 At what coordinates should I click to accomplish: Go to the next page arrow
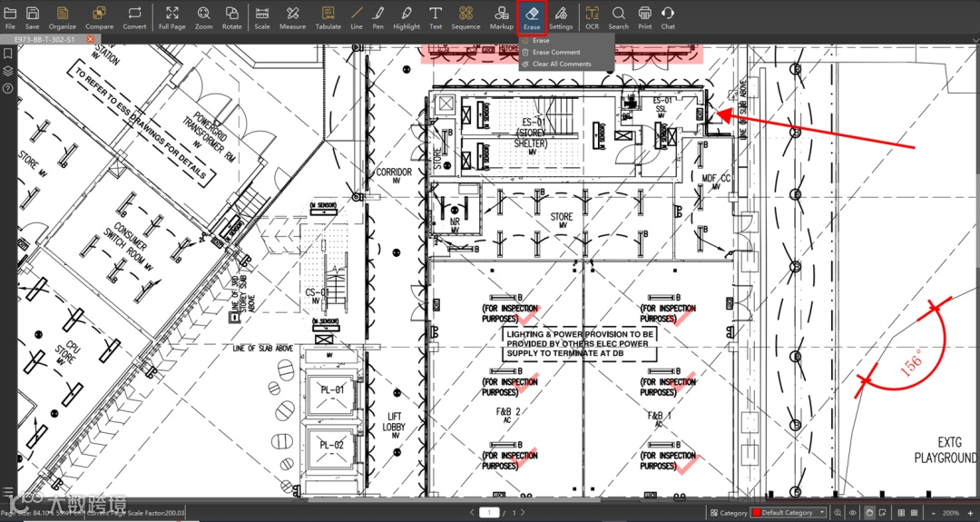[x=523, y=513]
